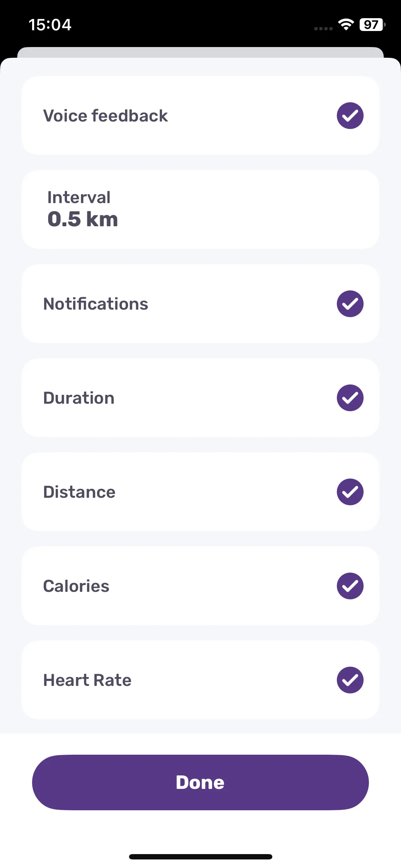
Task: Tap the battery 97 indicator
Action: click(372, 25)
